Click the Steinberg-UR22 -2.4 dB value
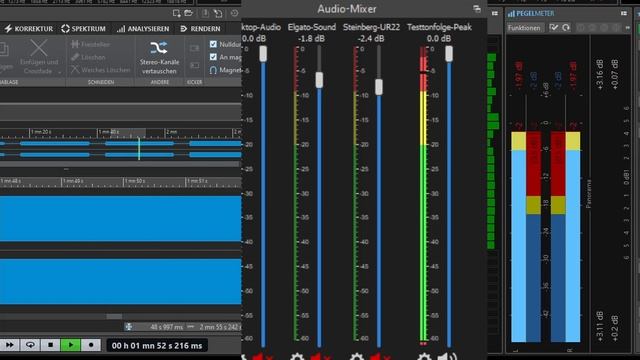The height and width of the screenshot is (360, 640). click(x=371, y=38)
